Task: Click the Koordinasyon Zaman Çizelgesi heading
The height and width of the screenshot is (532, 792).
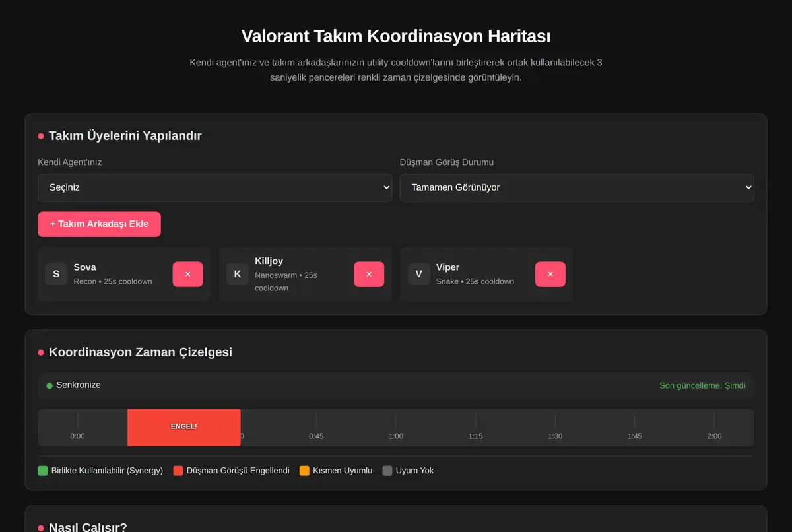Action: coord(141,352)
